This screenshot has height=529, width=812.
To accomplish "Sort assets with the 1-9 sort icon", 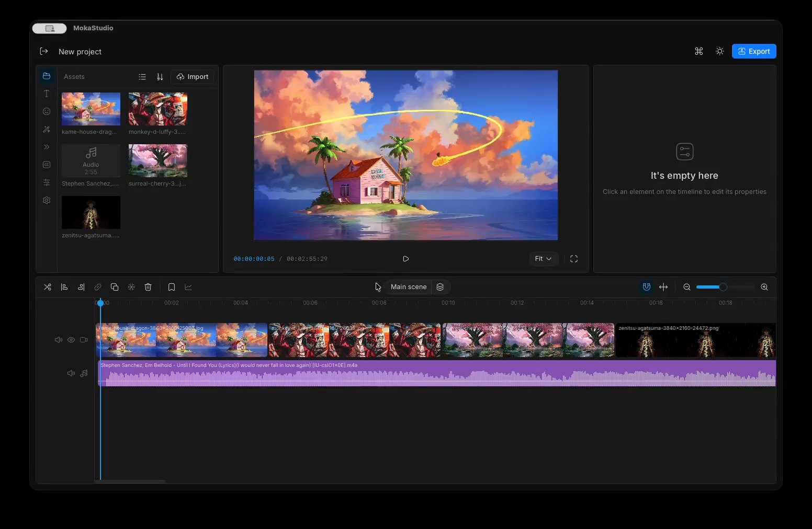I will tap(160, 77).
